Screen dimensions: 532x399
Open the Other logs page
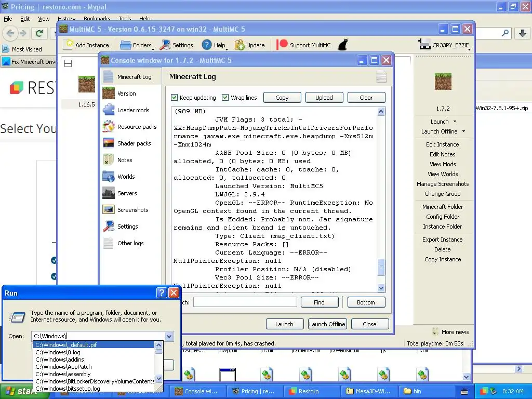130,243
